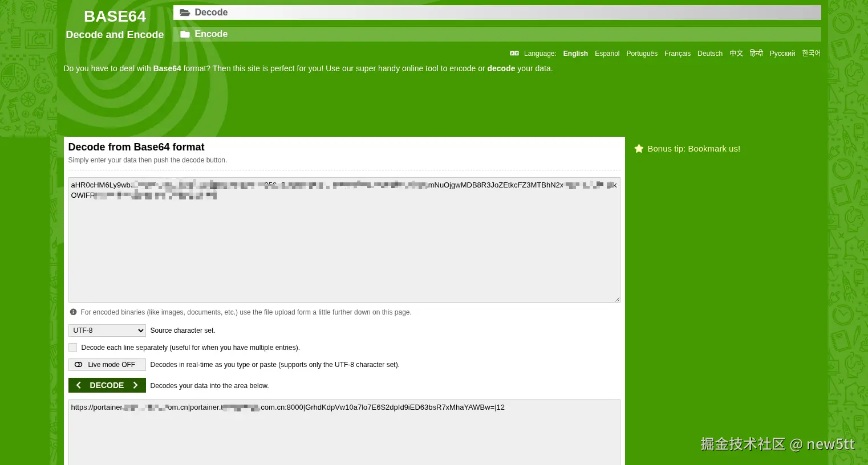
Task: Switch language to Português
Action: pos(642,54)
